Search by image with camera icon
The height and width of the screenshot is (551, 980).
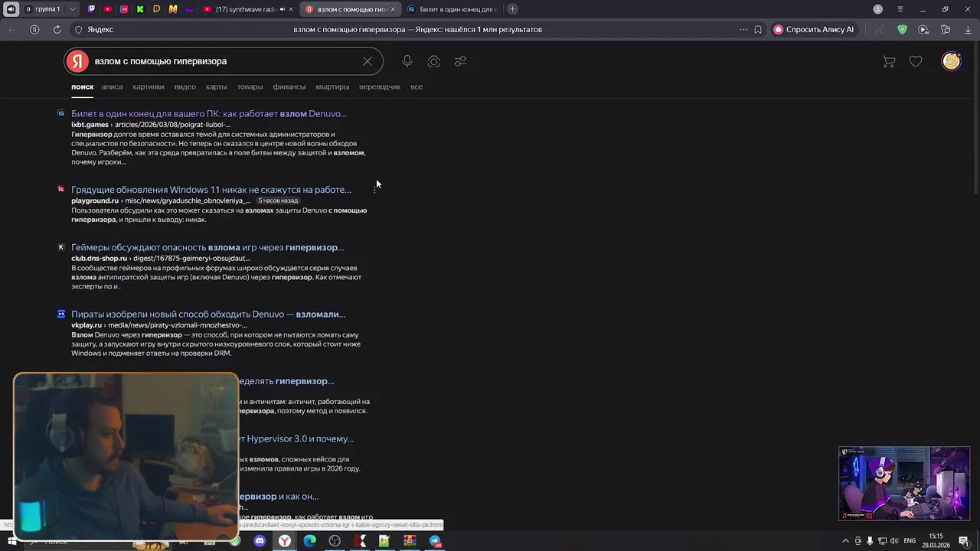pos(434,61)
